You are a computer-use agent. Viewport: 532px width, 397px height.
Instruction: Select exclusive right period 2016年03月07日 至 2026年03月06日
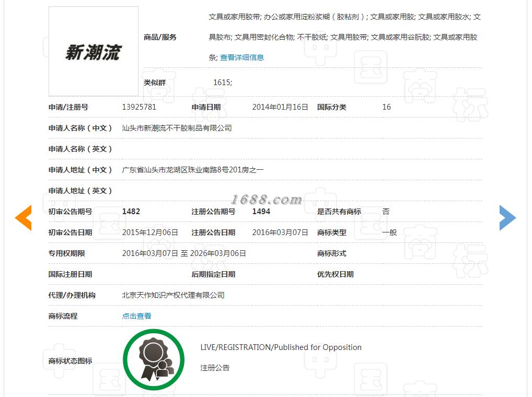click(184, 253)
